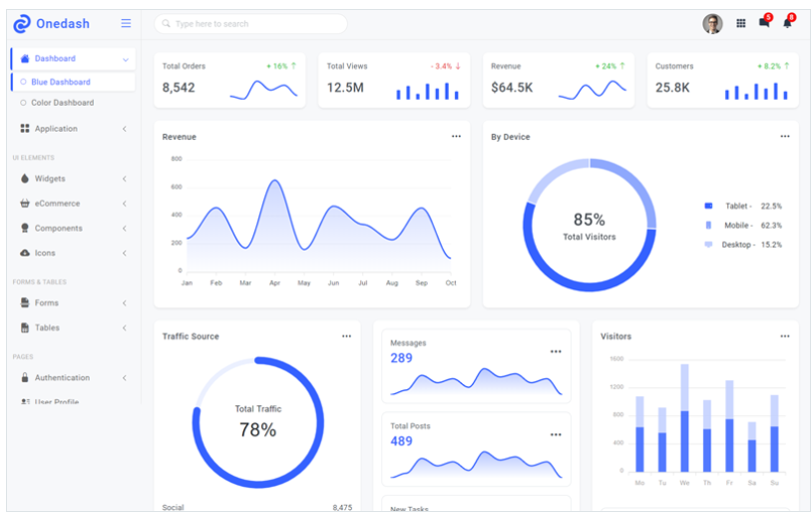
Task: Click the user profile avatar
Action: (x=712, y=23)
